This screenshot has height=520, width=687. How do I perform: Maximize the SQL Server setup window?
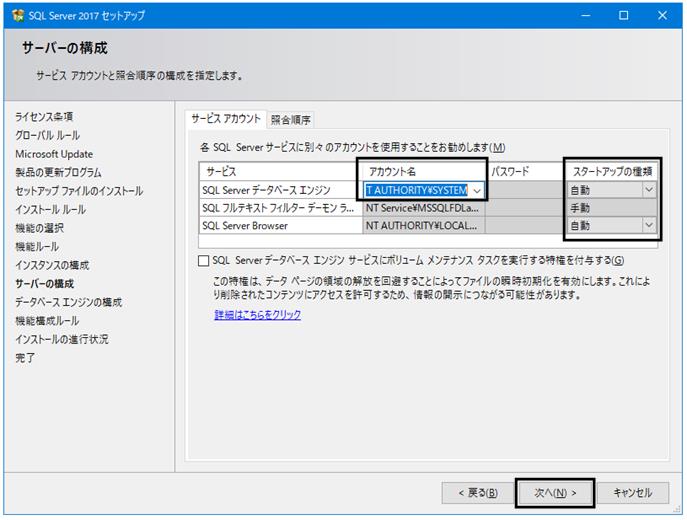pos(623,15)
